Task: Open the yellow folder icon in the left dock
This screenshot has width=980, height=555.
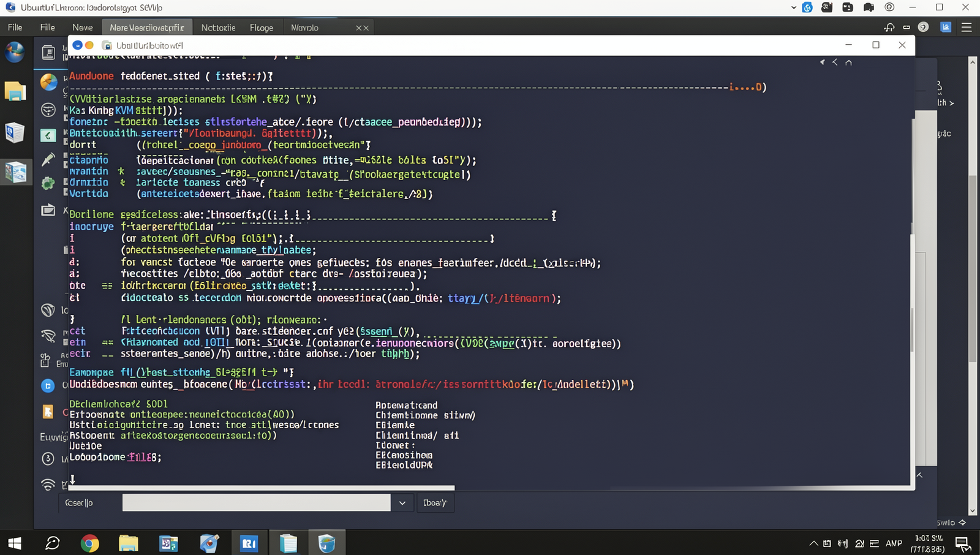Action: coord(15,92)
